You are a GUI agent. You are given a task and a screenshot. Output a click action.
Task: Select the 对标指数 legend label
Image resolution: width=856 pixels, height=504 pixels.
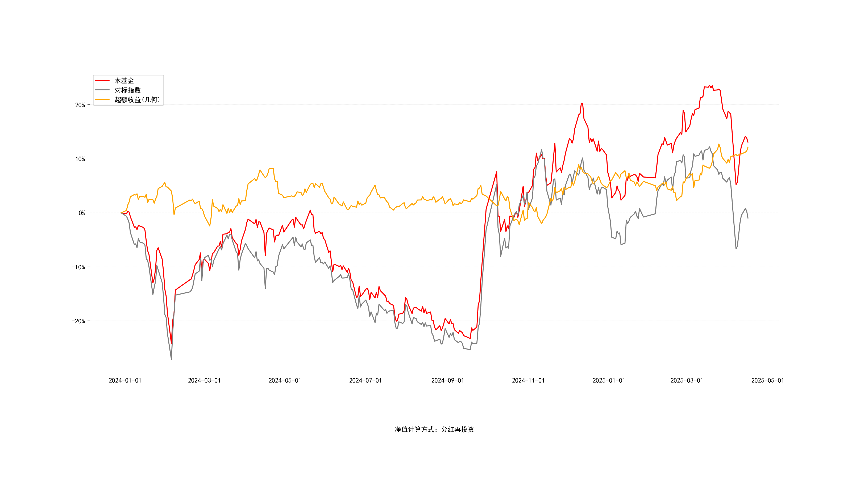click(127, 90)
